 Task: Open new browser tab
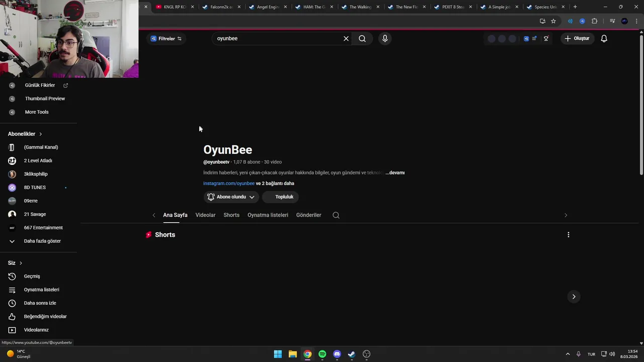click(x=575, y=7)
